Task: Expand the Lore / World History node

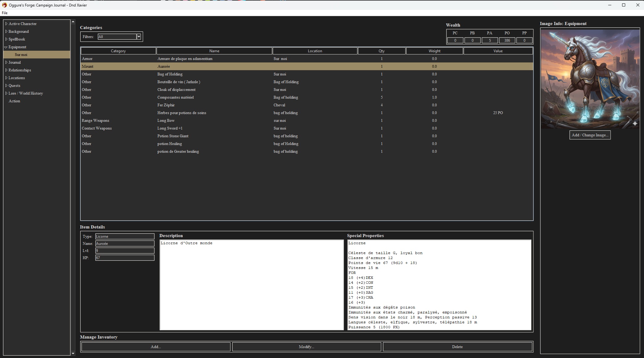Action: pos(6,93)
